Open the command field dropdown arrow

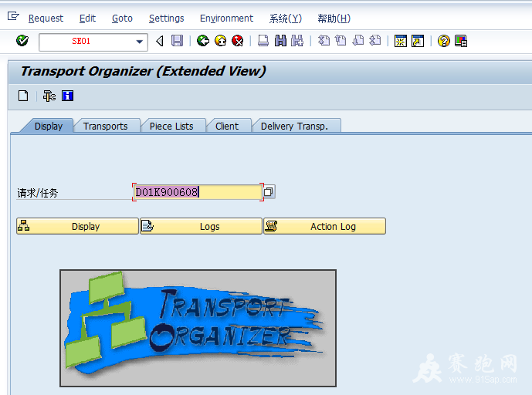click(139, 42)
